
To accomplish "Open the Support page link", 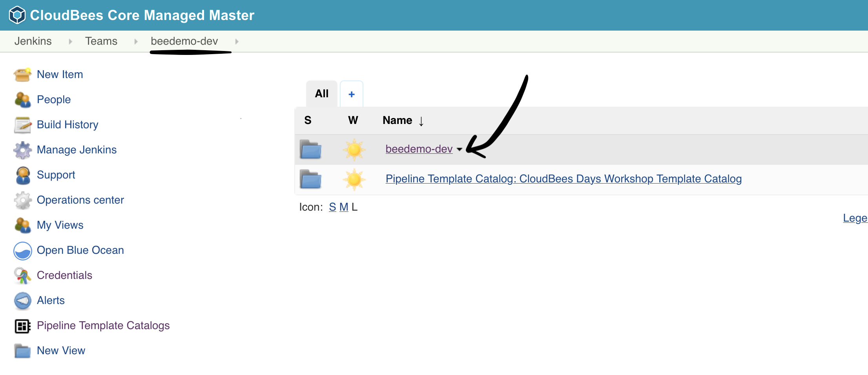I will [56, 175].
